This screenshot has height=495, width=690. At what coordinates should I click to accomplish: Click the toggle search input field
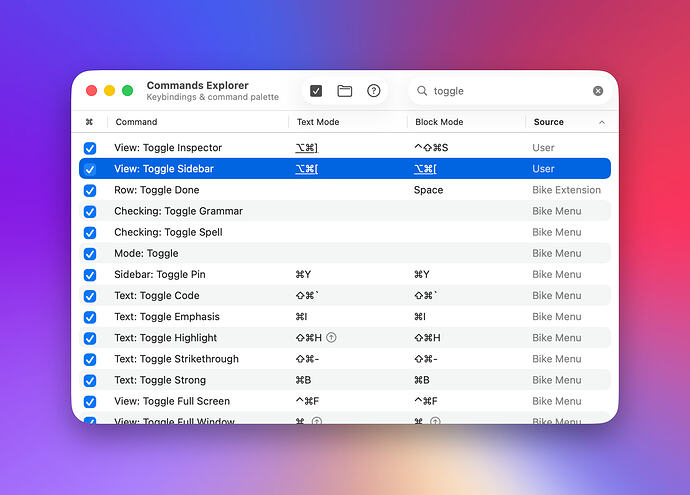510,91
